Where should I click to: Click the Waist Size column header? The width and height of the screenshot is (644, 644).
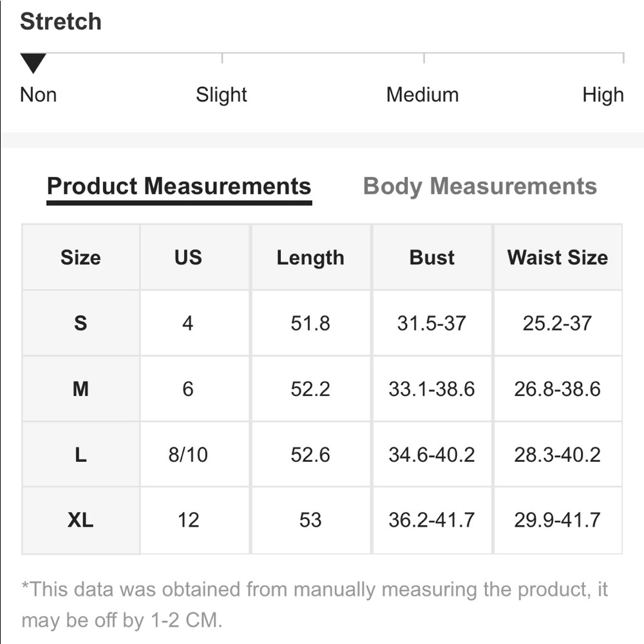point(557,258)
